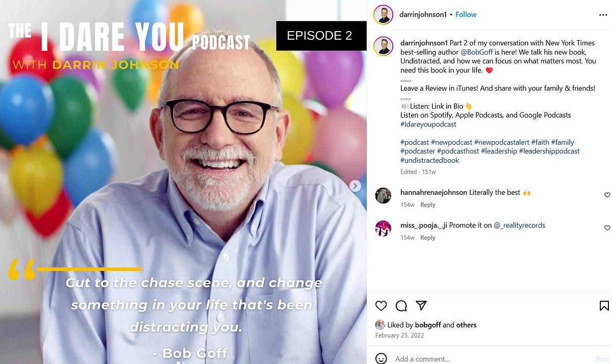The width and height of the screenshot is (612, 364).
Task: Save the post with the bookmark icon
Action: pos(604,305)
